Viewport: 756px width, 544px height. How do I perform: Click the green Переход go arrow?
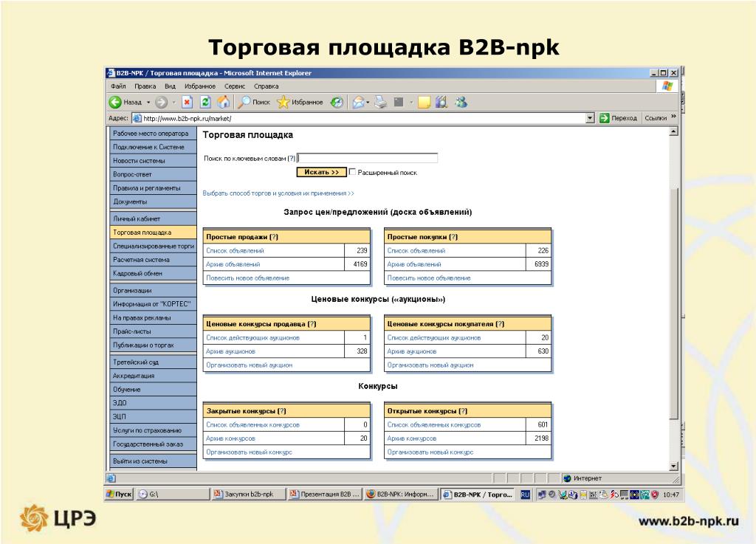(x=604, y=118)
